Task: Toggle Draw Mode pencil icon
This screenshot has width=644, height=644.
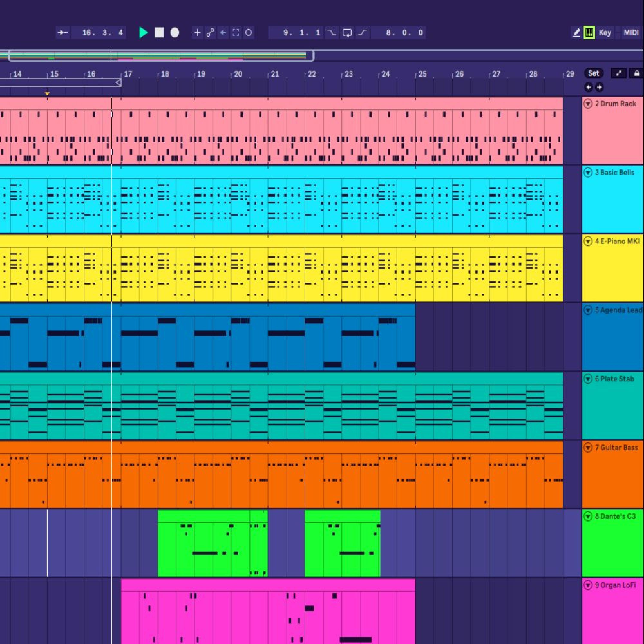Action: [576, 32]
